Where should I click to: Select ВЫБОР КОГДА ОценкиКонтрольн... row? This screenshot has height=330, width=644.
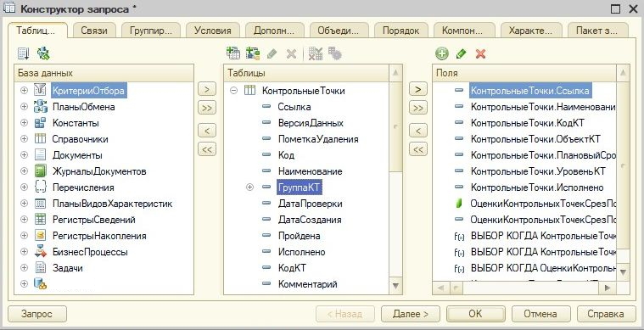pos(543,268)
